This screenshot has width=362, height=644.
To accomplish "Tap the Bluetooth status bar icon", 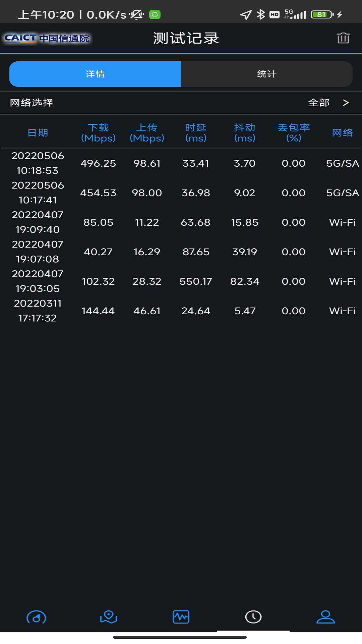I will (x=260, y=14).
